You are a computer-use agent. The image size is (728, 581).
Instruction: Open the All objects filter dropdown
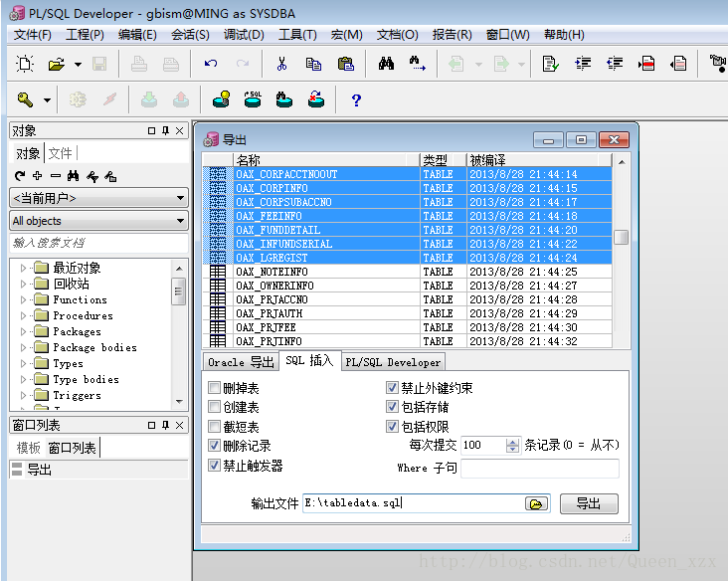pos(98,221)
